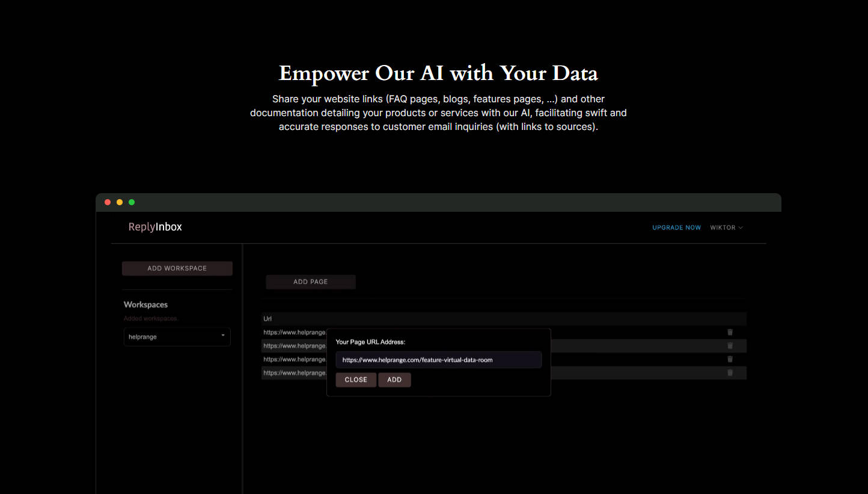Click the Url column header
Screen dimensions: 868x494
coord(267,319)
